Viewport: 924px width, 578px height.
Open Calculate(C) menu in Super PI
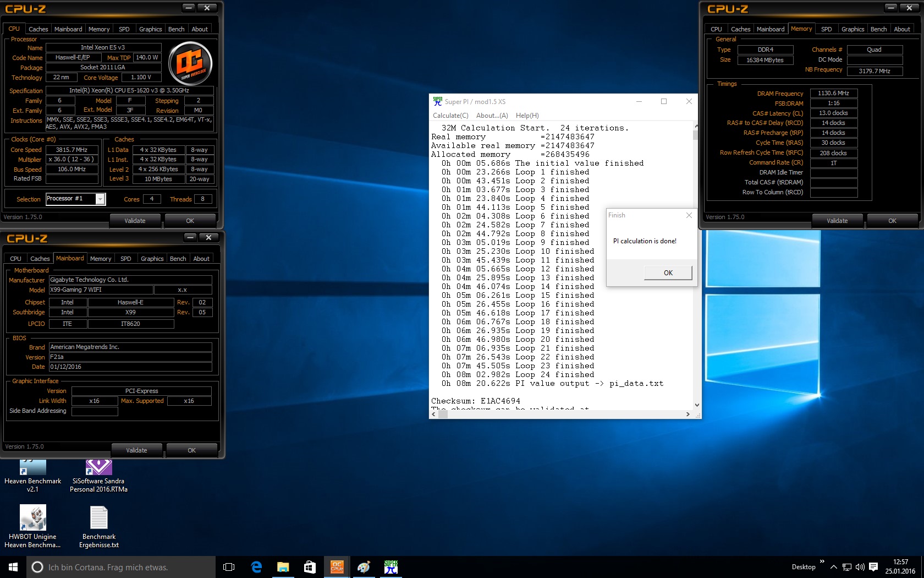[x=450, y=116]
